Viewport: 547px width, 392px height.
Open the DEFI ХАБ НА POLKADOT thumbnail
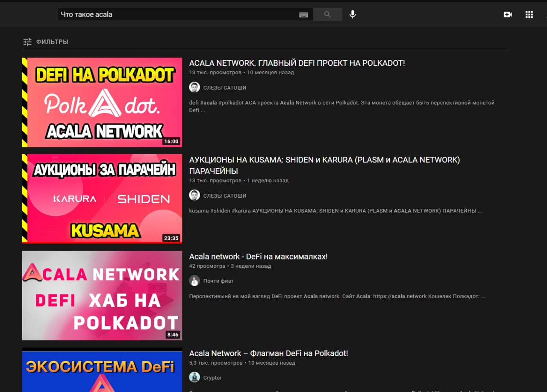pyautogui.click(x=102, y=295)
